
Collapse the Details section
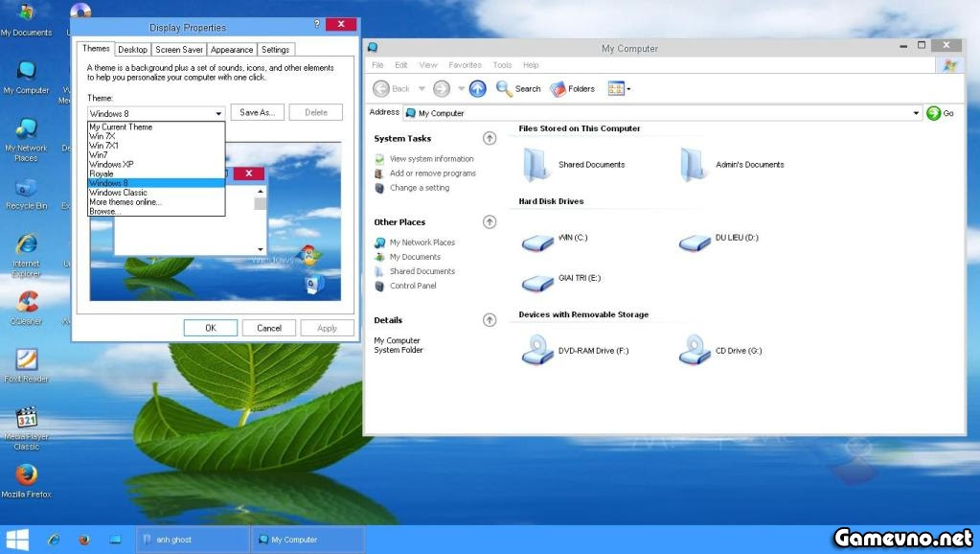[490, 320]
